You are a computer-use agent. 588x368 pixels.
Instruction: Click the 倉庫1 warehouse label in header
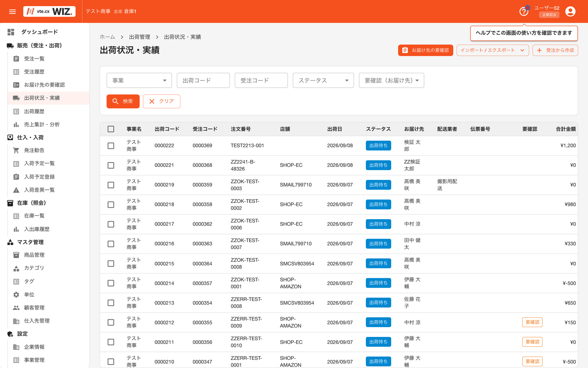tap(130, 11)
